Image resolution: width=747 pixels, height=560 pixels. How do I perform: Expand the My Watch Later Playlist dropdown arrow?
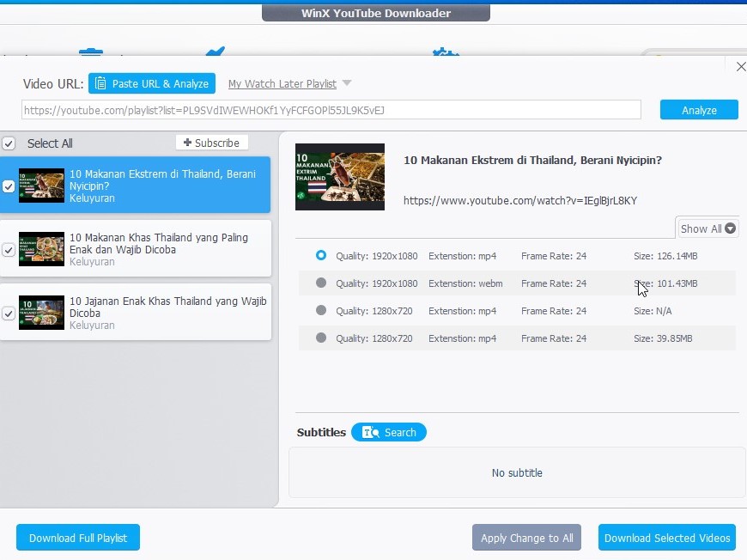tap(347, 83)
